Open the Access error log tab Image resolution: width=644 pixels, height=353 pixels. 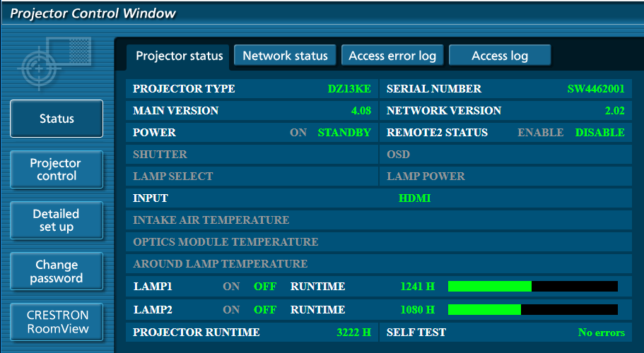(392, 56)
